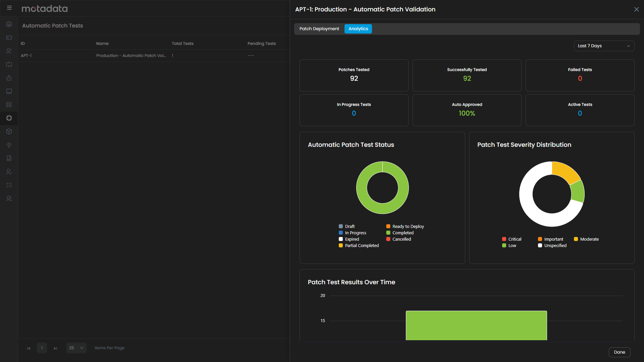Image resolution: width=644 pixels, height=362 pixels.
Task: Select the Analytics tab
Action: coord(358,29)
